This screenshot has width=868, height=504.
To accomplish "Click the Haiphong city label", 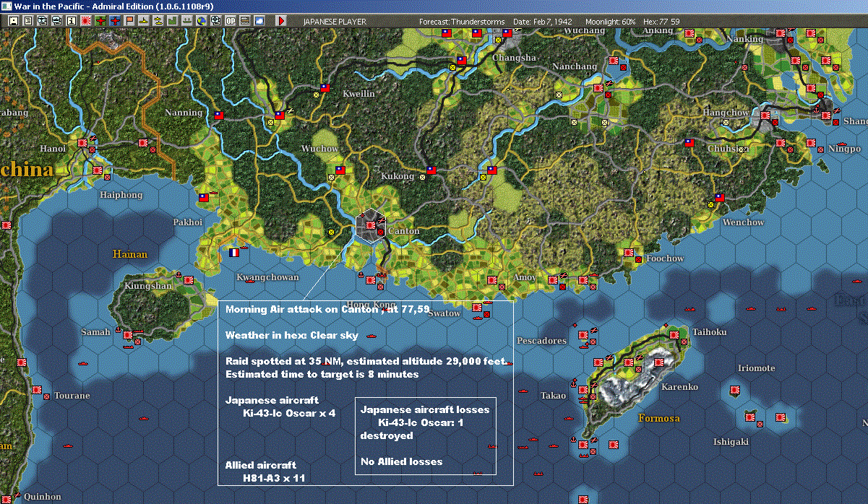I will pyautogui.click(x=121, y=195).
